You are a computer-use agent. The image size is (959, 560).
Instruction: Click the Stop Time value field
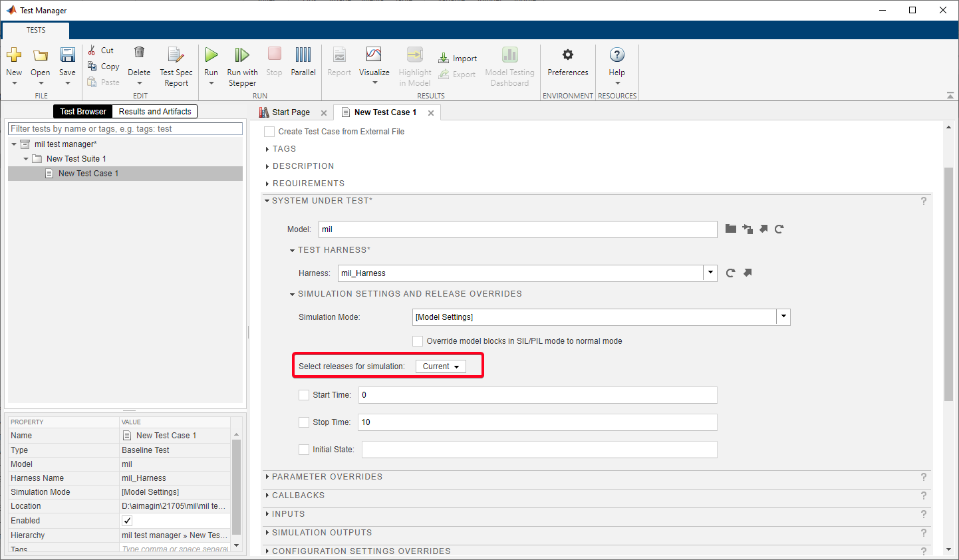click(537, 422)
